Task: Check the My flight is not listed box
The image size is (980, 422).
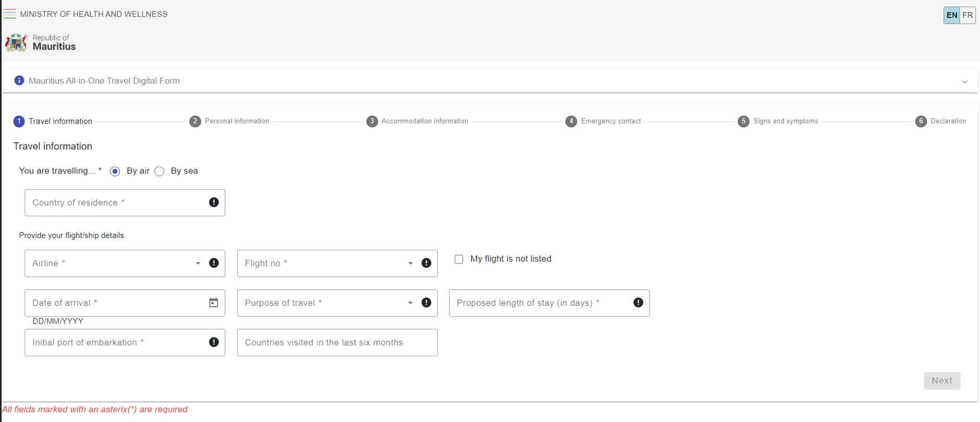Action: [459, 259]
